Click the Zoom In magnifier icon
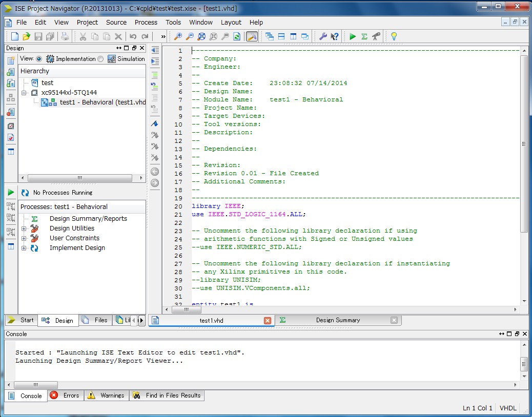Viewport: 532px width, 417px height. coord(178,36)
